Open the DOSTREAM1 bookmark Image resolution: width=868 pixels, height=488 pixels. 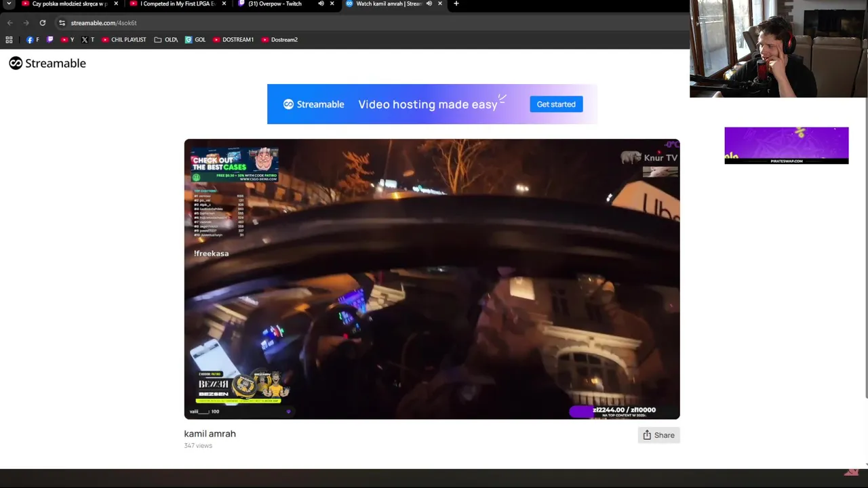pyautogui.click(x=233, y=40)
